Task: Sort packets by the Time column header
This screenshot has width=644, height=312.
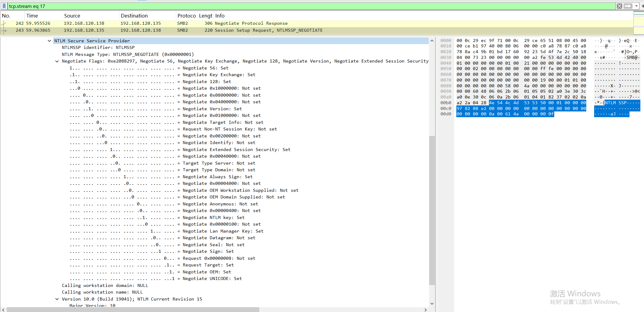Action: [32, 16]
